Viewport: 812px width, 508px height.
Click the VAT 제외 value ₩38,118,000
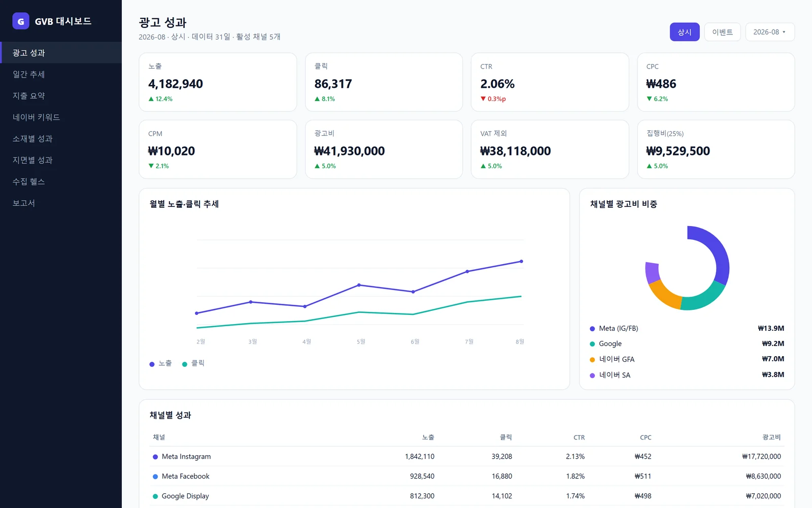[x=516, y=151]
